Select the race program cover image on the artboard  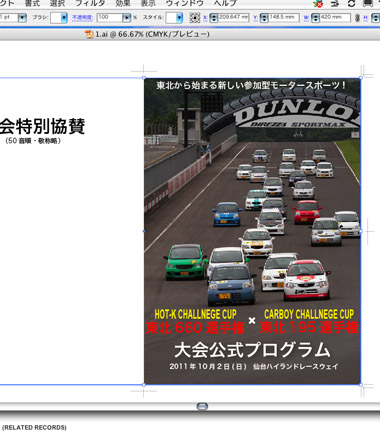pos(252,231)
